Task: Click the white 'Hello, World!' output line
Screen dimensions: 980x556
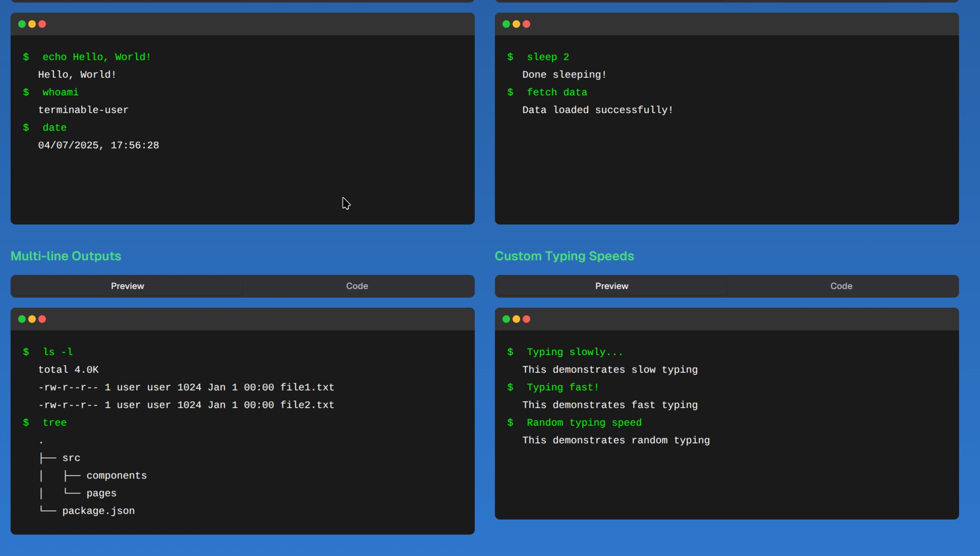Action: click(77, 75)
